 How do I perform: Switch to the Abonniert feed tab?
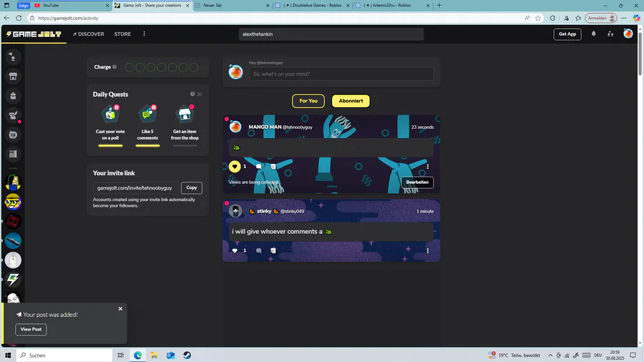tap(351, 101)
